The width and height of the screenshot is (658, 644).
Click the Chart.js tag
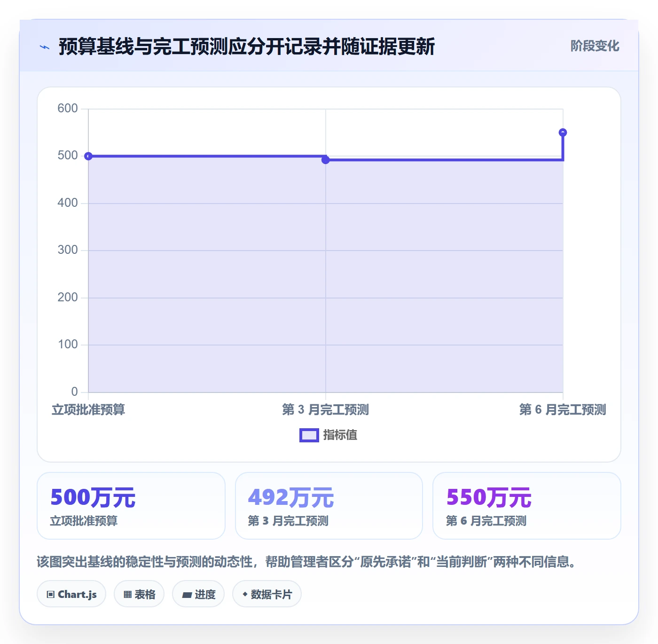click(71, 594)
